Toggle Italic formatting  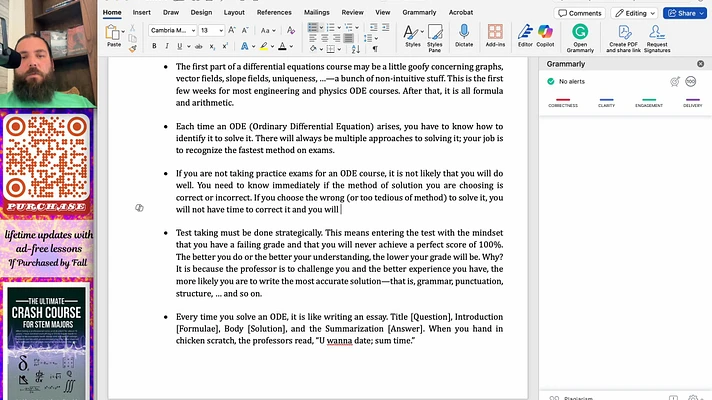pyautogui.click(x=167, y=46)
